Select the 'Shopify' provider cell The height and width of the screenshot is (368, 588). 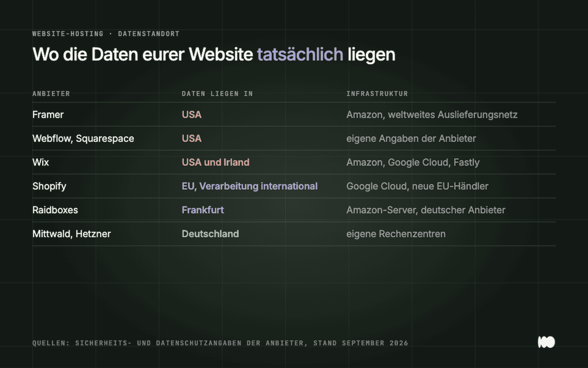point(49,187)
